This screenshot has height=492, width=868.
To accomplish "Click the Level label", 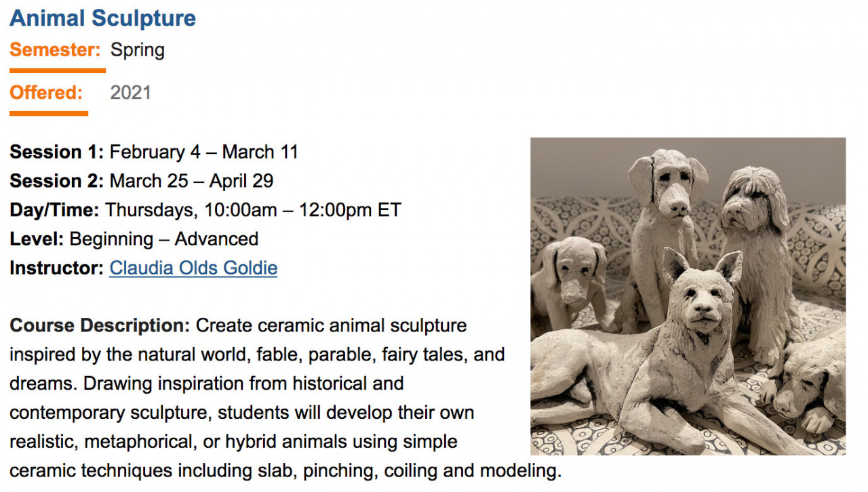I will 37,239.
